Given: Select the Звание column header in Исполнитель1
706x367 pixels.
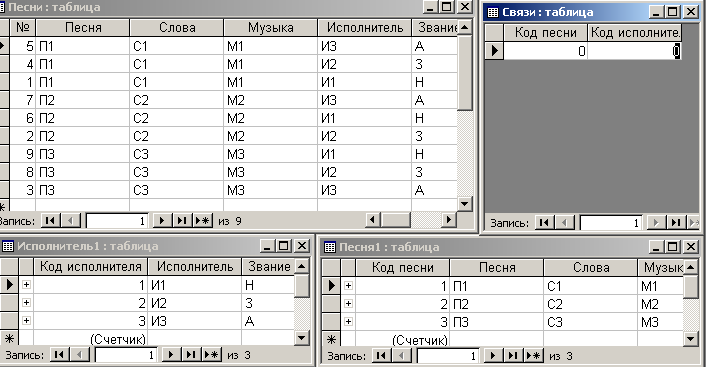Looking at the screenshot, I should point(269,267).
